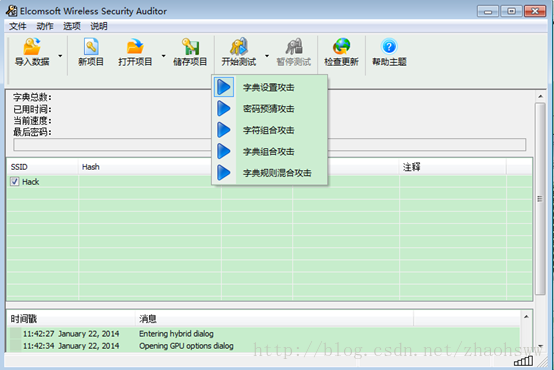Viewport: 554px width, 370px height.
Task: Minimize the Wireless Security Auditor window
Action: pos(488,11)
